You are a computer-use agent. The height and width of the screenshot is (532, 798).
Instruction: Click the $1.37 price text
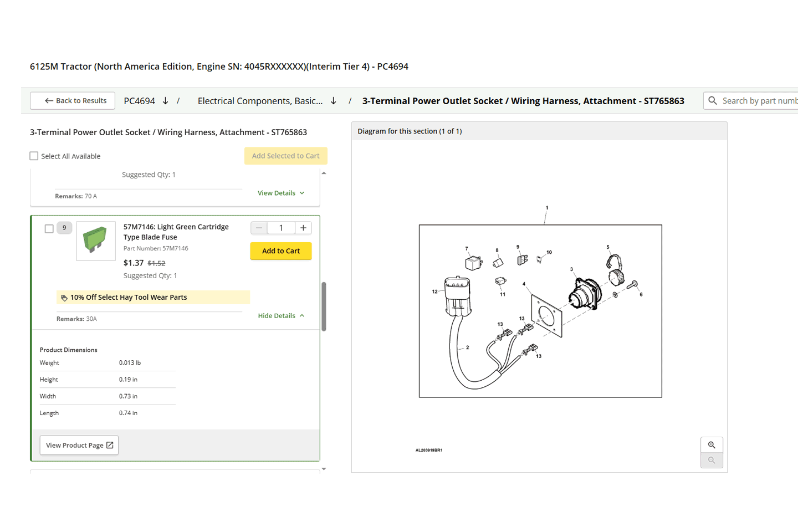[134, 263]
